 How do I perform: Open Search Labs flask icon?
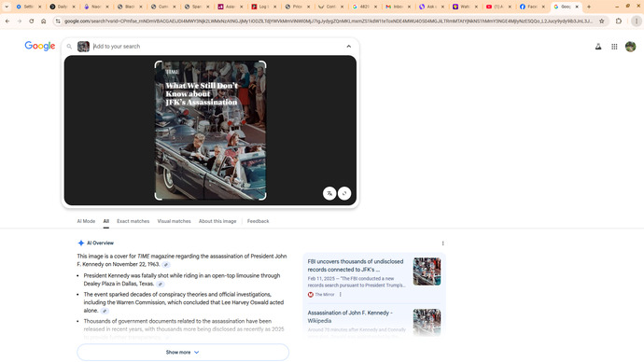point(598,47)
